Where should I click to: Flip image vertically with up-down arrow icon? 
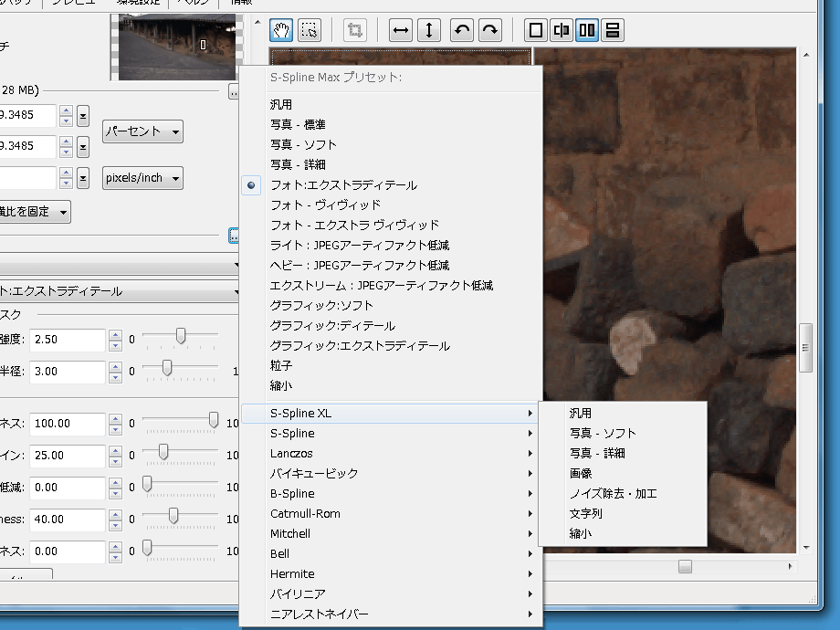pyautogui.click(x=429, y=30)
